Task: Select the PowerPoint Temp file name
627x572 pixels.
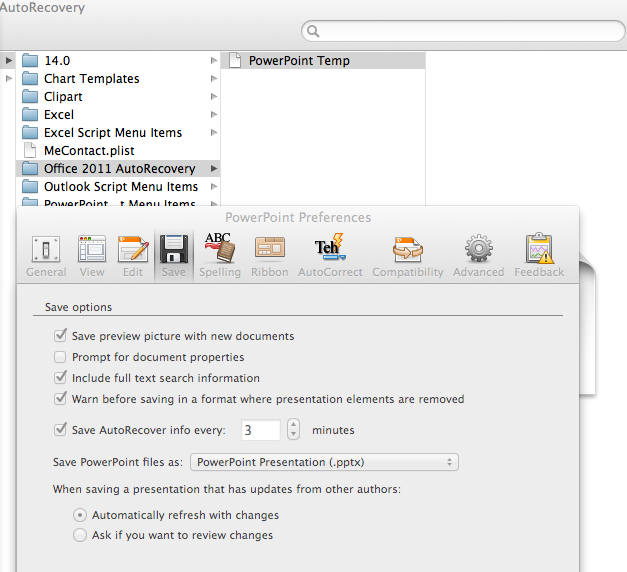Action: tap(299, 61)
